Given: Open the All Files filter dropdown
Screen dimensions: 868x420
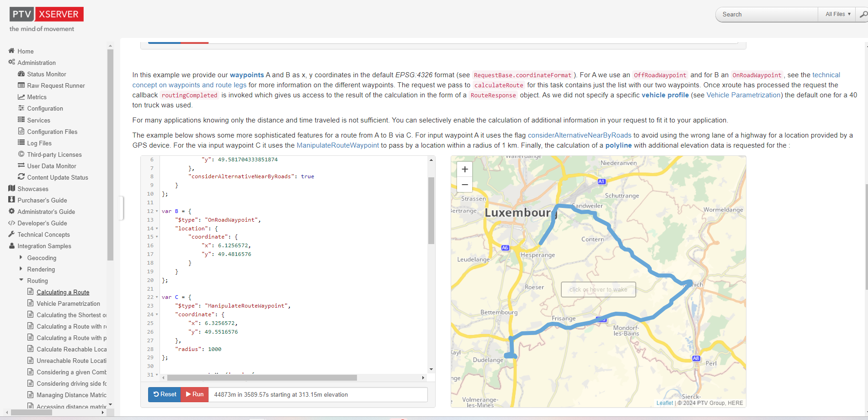Looking at the screenshot, I should click(837, 15).
